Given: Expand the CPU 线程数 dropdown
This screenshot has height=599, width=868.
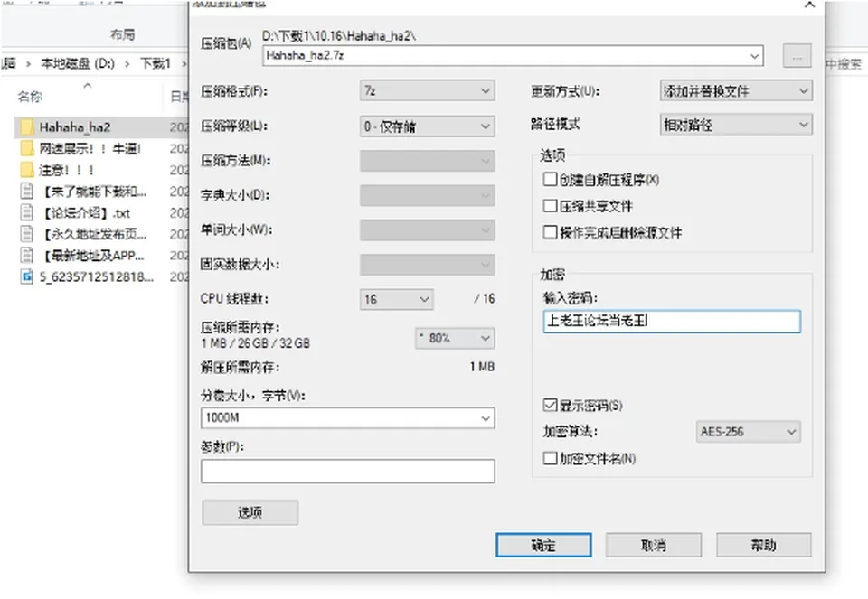Looking at the screenshot, I should [396, 299].
